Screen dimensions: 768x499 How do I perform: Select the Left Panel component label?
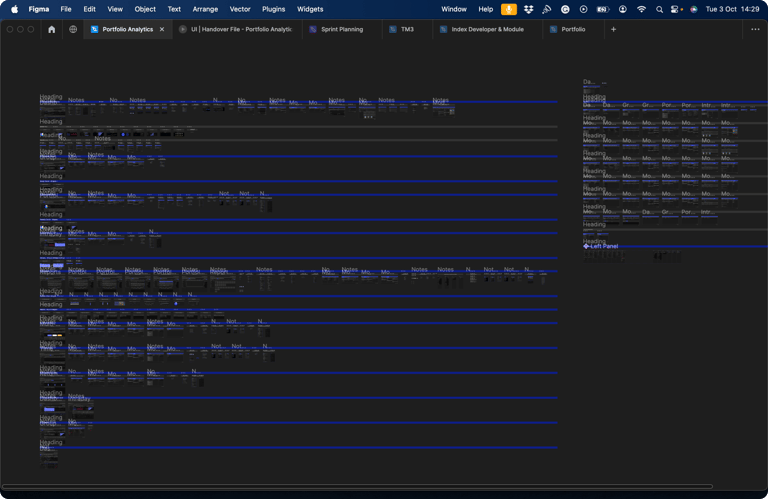[603, 246]
